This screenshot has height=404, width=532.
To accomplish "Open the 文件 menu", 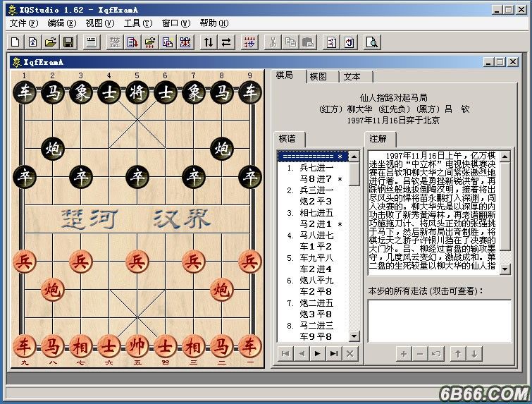I will [24, 23].
